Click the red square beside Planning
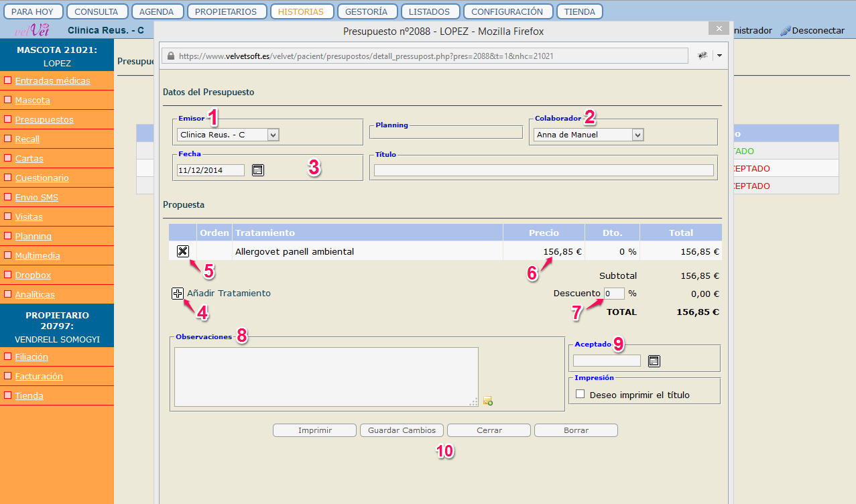 [8, 236]
